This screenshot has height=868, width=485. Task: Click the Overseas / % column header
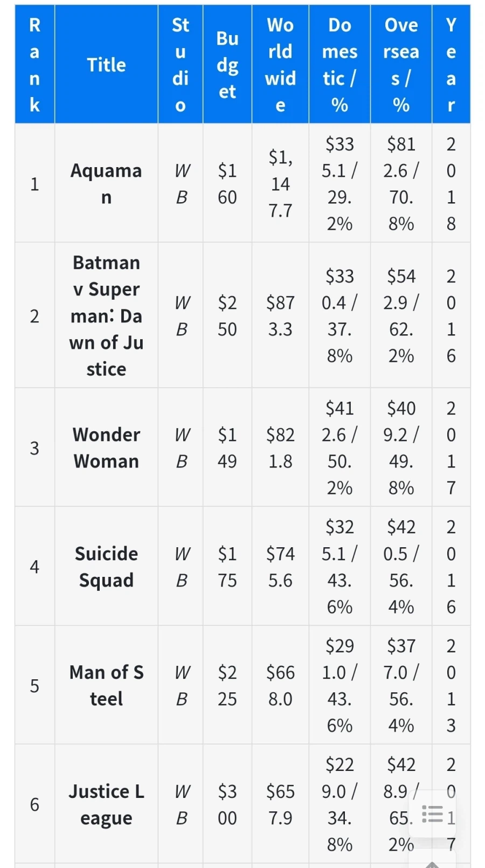[x=401, y=65]
